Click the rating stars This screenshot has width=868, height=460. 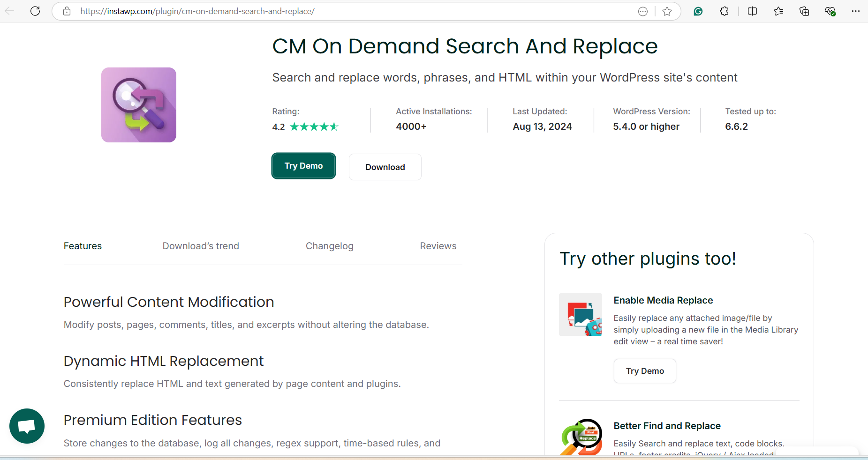pyautogui.click(x=314, y=126)
